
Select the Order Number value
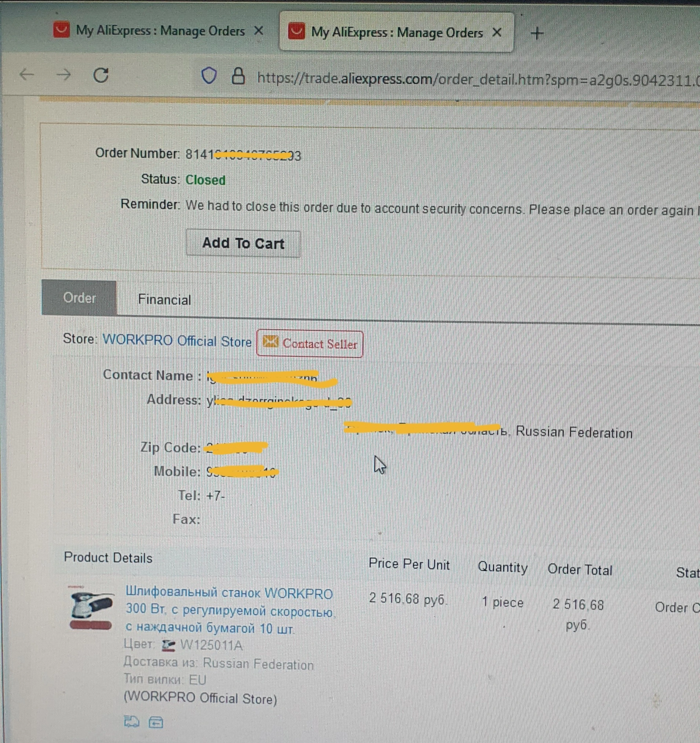click(243, 154)
